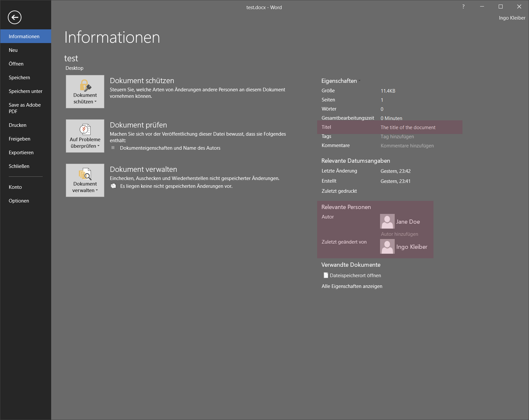Choose Schließen in the sidebar
529x420 pixels.
point(26,166)
